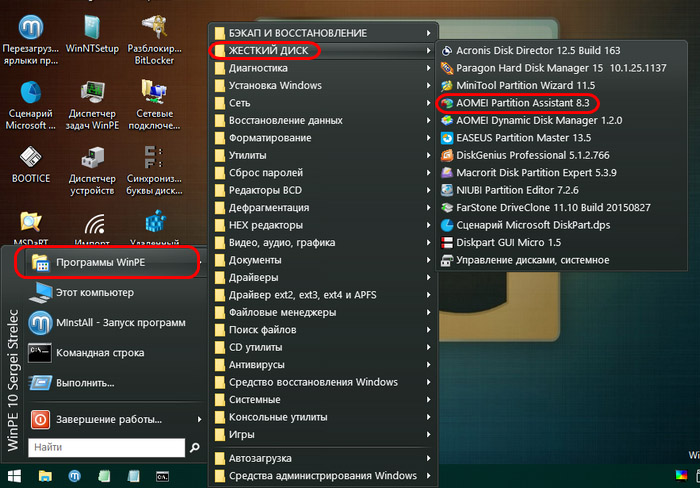Expand Сеть submenu arrow
700x488 pixels.
coord(428,103)
